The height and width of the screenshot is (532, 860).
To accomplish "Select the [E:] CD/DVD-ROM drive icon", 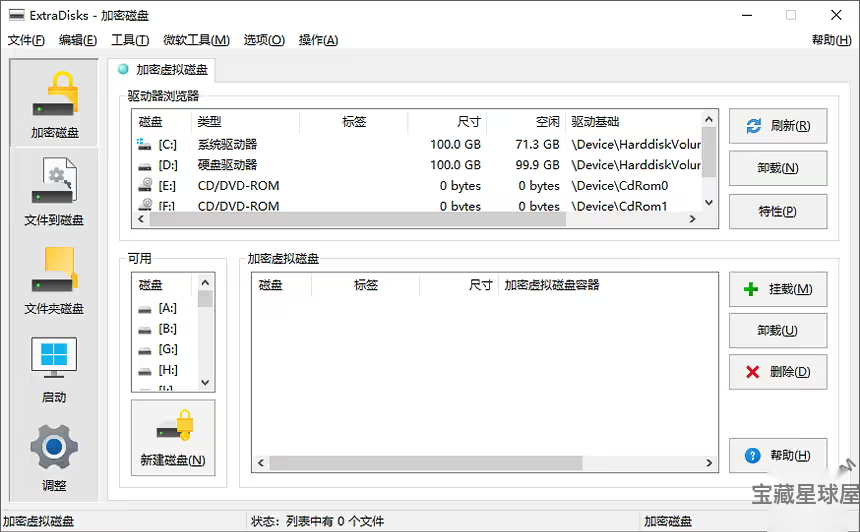I will 144,185.
